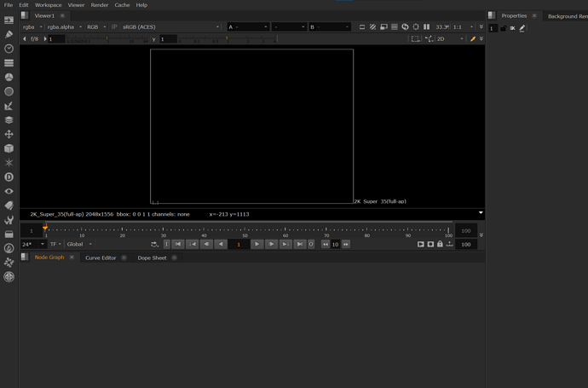Pause Viewer updates
Screen dimensions: 588x388
coord(426,27)
